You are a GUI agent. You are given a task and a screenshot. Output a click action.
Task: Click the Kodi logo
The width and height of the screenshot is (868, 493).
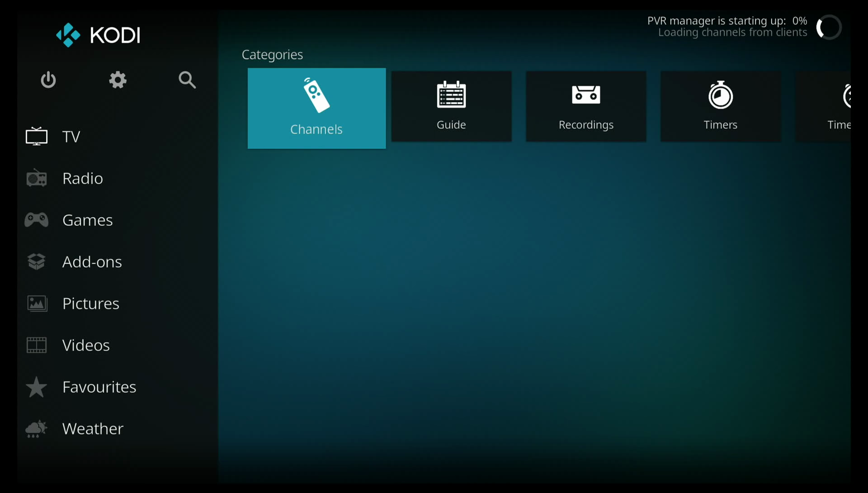click(x=98, y=35)
